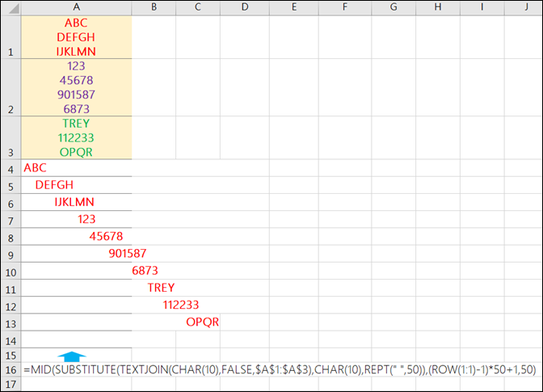Click the 901587 text in row 9
This screenshot has width=543, height=392.
click(128, 254)
